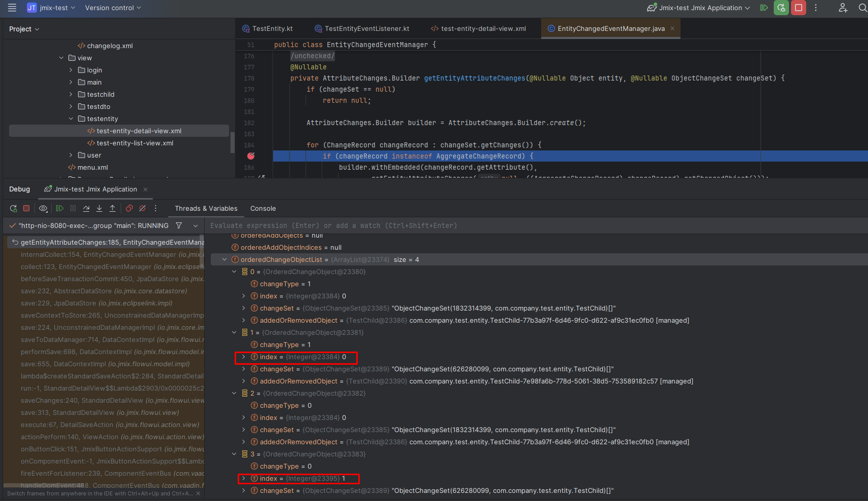The height and width of the screenshot is (501, 868).
Task: Switch to Threads & Variables tab
Action: 206,208
